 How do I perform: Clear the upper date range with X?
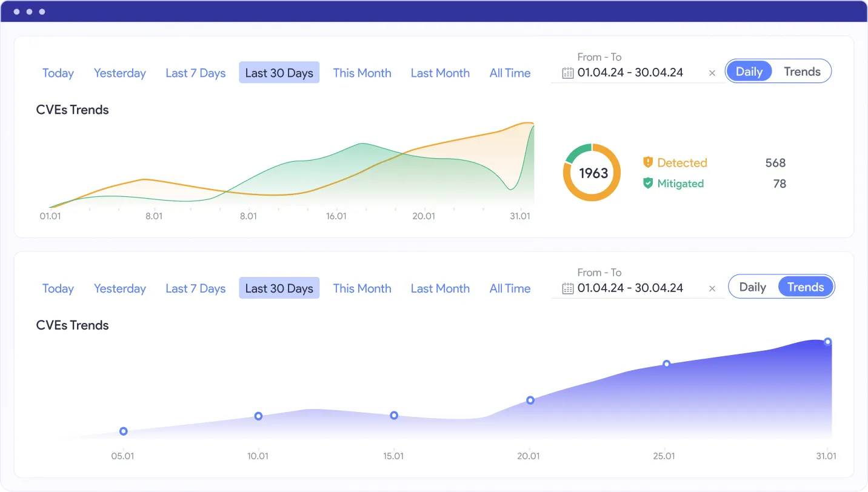[712, 73]
